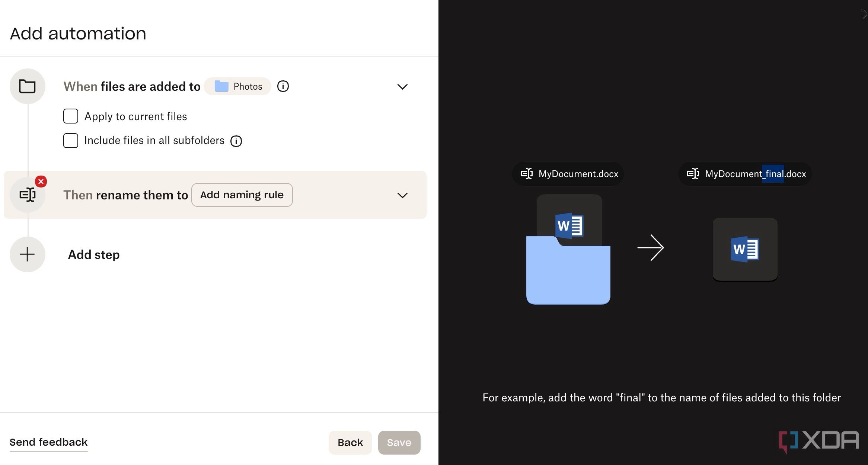Viewport: 868px width, 465px height.
Task: Click the rename/batch rename tool icon
Action: [28, 195]
